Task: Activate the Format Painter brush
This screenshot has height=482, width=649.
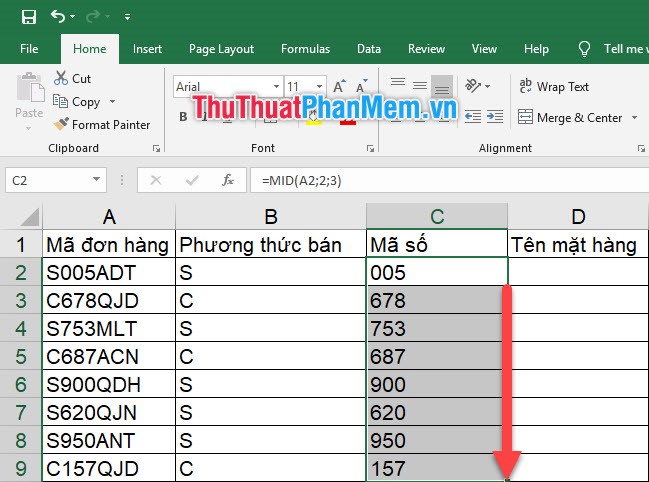Action: 102,125
